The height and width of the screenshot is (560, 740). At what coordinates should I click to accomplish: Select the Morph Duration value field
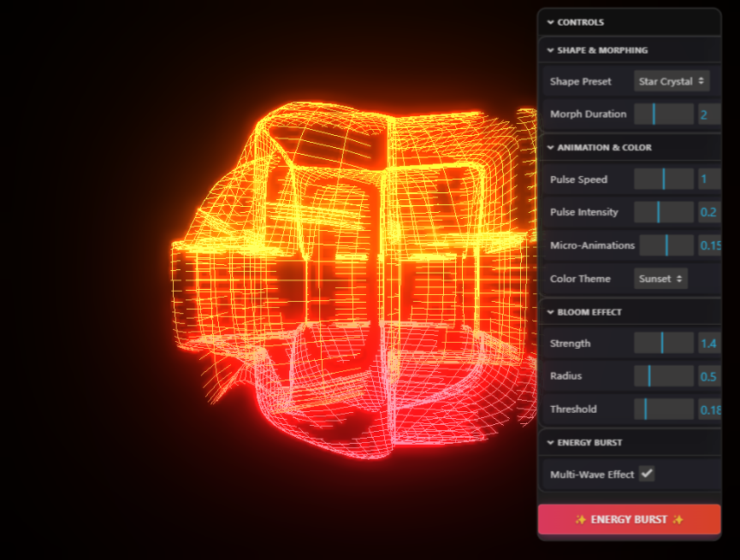click(x=709, y=115)
